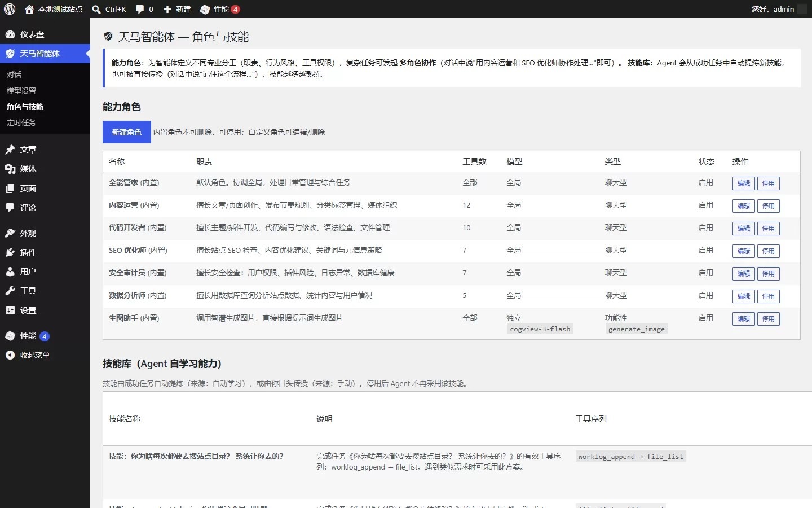Disable the 数据分析师 role

point(769,296)
